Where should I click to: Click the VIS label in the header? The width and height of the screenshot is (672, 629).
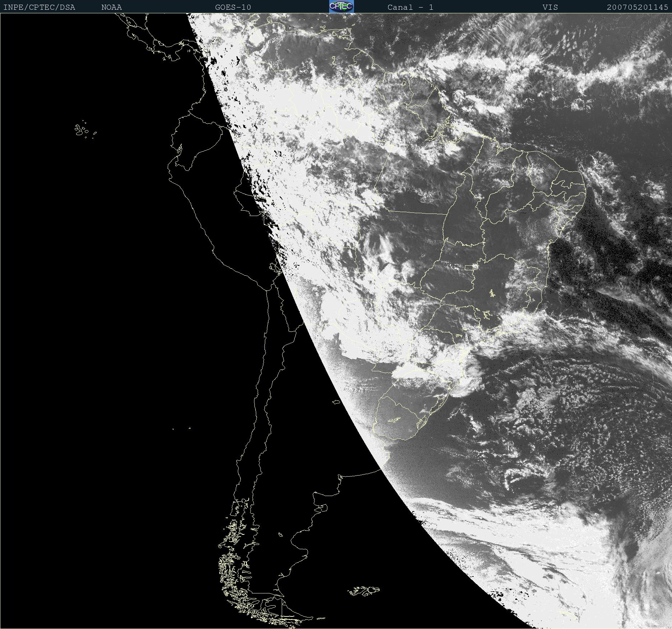point(550,7)
